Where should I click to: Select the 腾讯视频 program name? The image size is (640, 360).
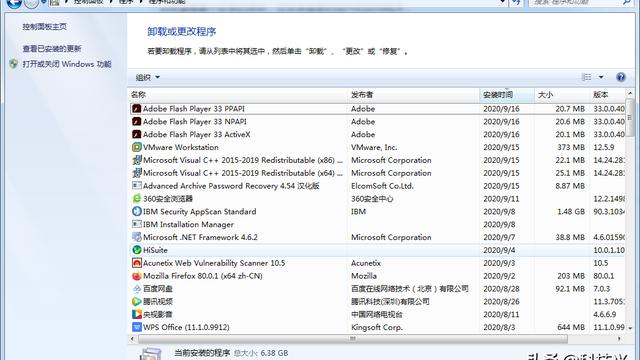pos(158,302)
